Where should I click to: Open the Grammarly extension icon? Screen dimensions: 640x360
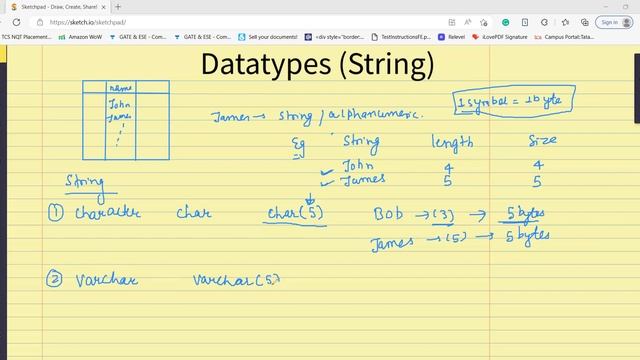pos(505,22)
